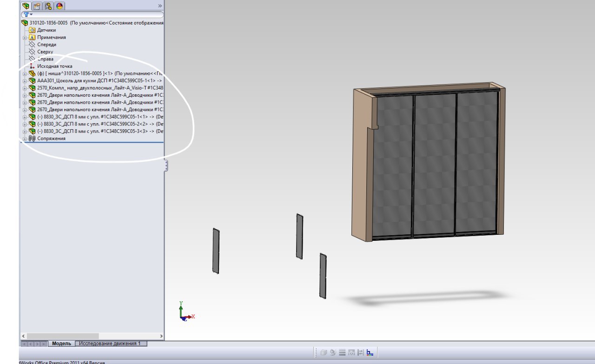Click the Сопряжения mates paperclip icon

click(32, 139)
